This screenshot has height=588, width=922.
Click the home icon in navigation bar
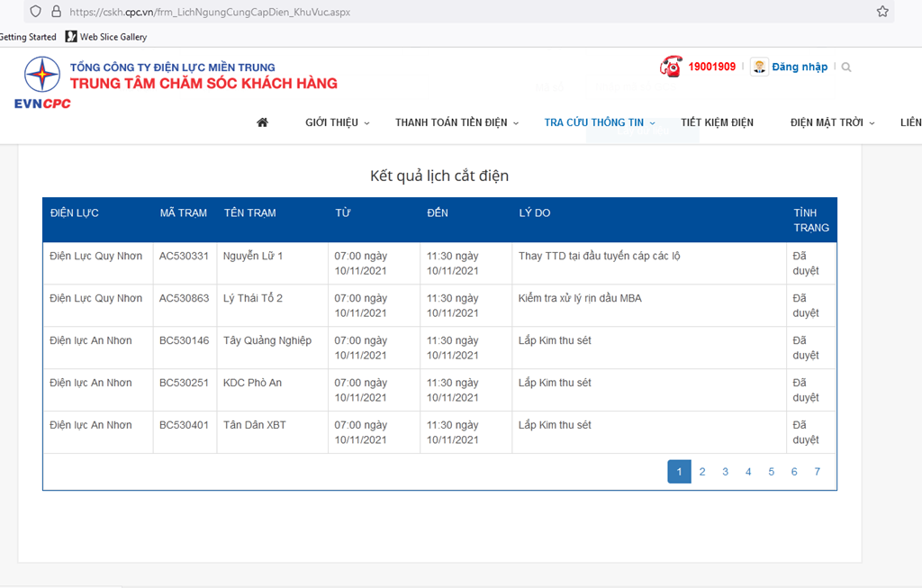262,122
